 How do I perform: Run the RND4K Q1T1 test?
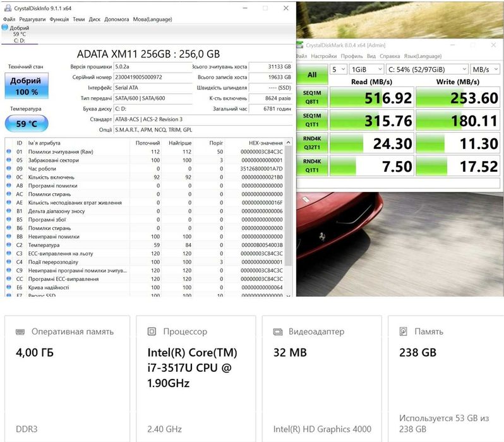tap(312, 165)
